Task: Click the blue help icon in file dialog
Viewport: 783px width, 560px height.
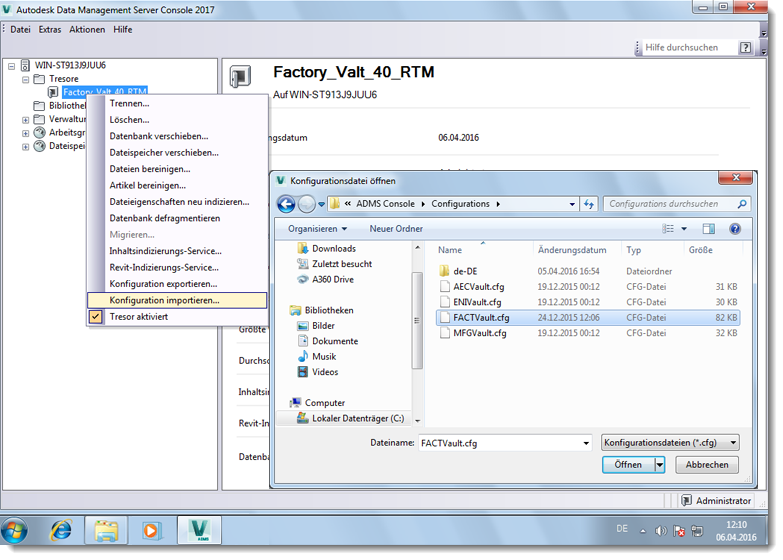Action: [x=735, y=229]
